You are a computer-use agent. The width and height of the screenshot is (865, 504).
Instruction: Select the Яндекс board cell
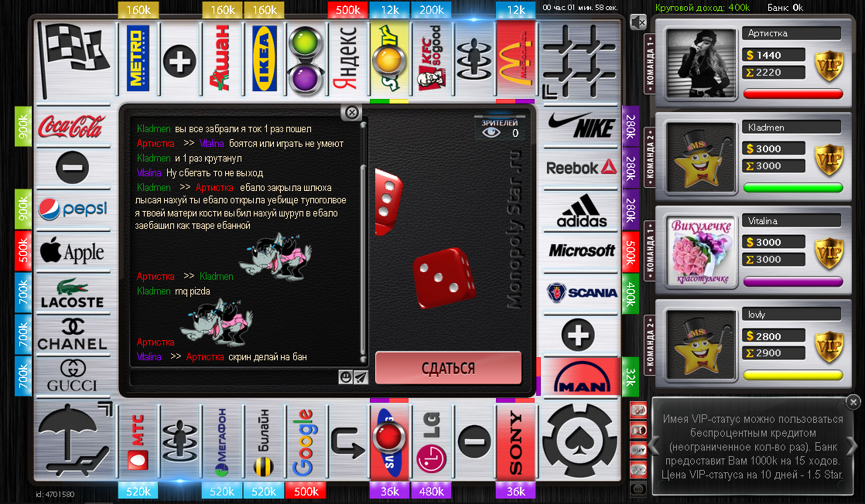tap(347, 60)
